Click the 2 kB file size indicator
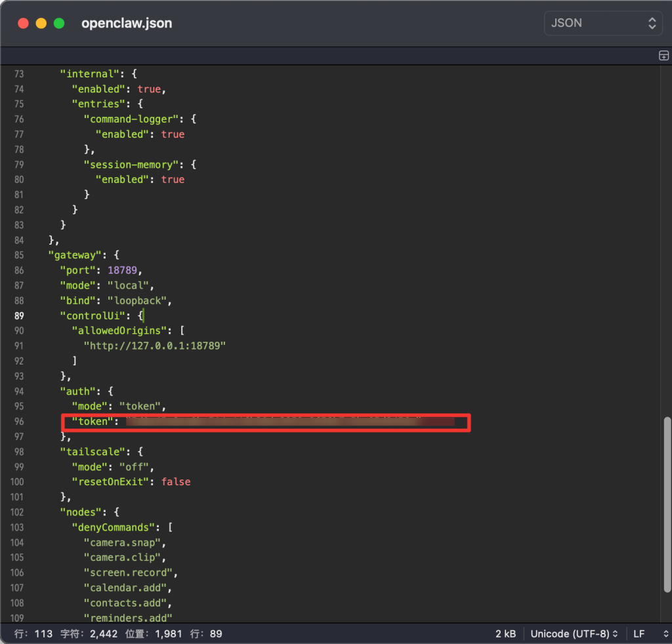 pyautogui.click(x=505, y=634)
